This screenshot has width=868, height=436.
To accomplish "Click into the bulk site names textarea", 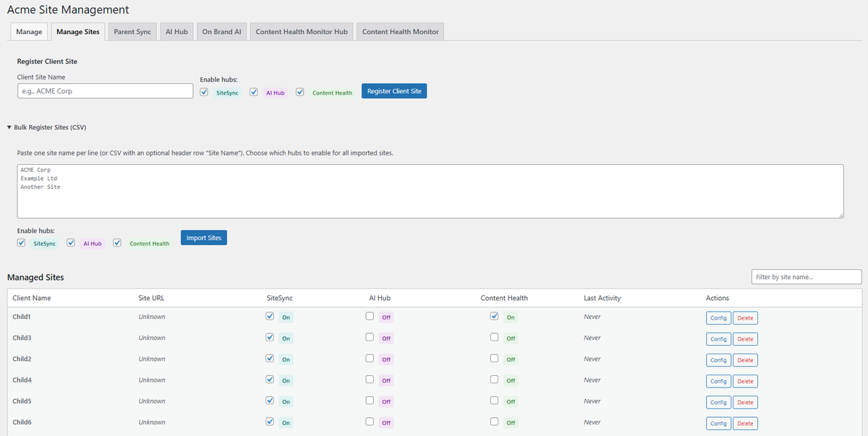I will point(430,191).
